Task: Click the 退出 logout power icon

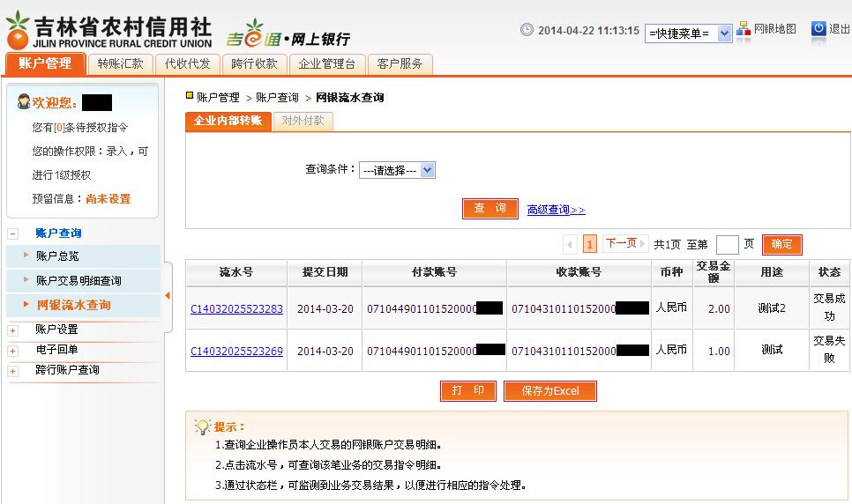Action: point(818,29)
